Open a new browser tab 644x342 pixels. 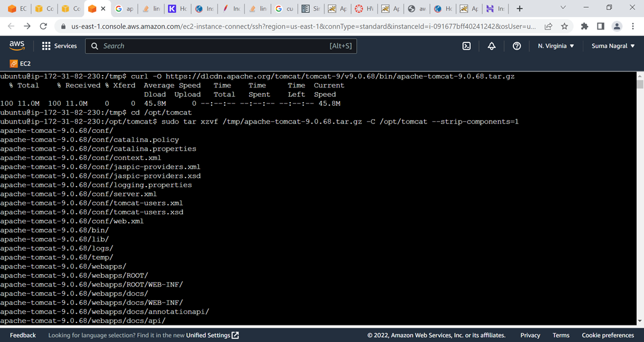coord(518,9)
